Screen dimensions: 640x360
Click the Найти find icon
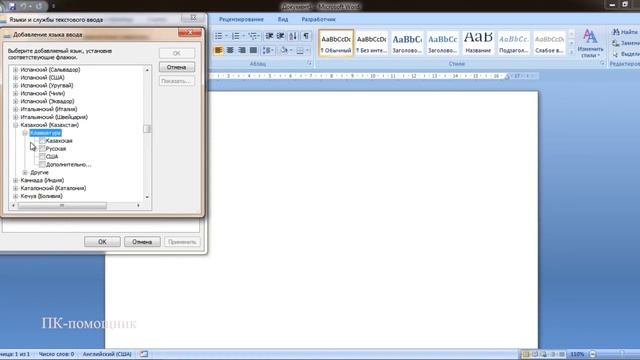click(625, 32)
